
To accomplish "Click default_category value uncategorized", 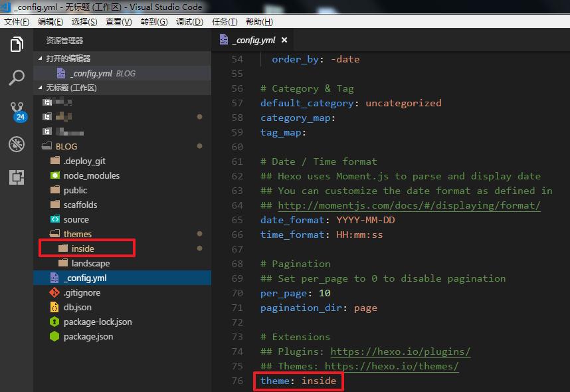I will (x=403, y=103).
